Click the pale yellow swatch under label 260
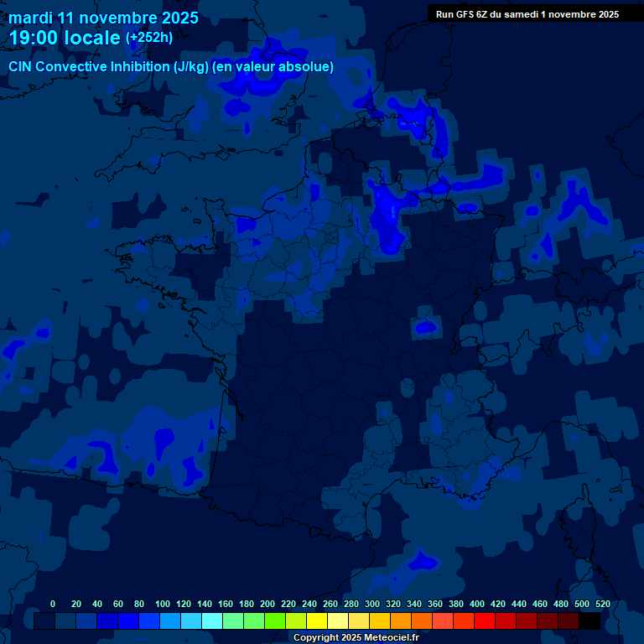 (338, 621)
